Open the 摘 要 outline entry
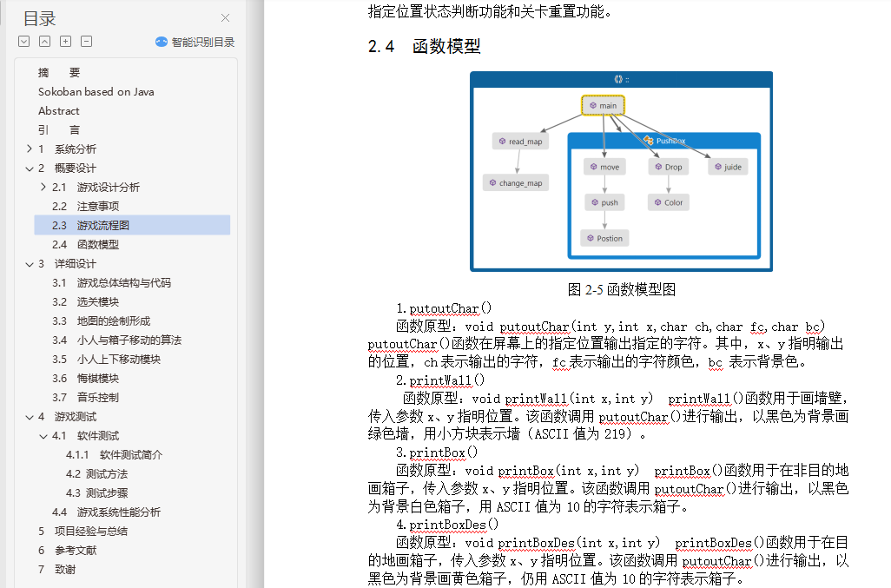The width and height of the screenshot is (891, 588). 59,73
